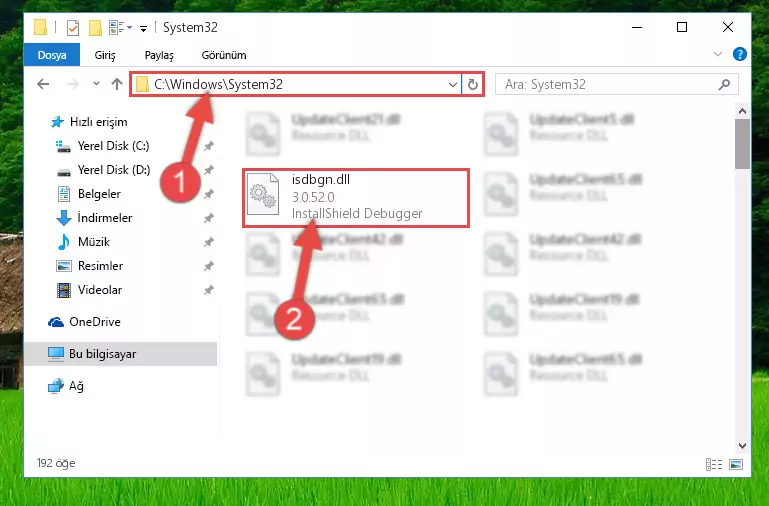The width and height of the screenshot is (769, 506).
Task: Open the blue Help icon
Action: pos(740,54)
